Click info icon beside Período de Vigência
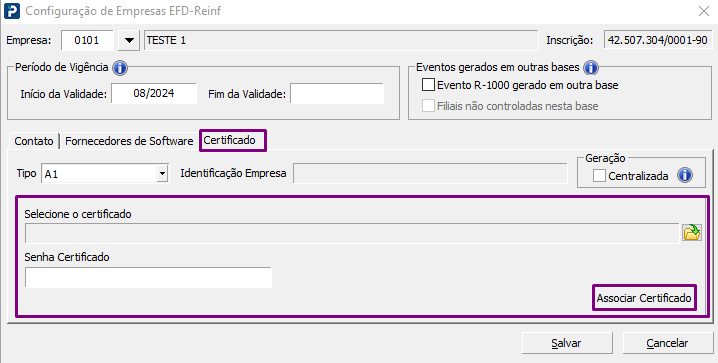Screen dimensions: 718x363 click(120, 68)
